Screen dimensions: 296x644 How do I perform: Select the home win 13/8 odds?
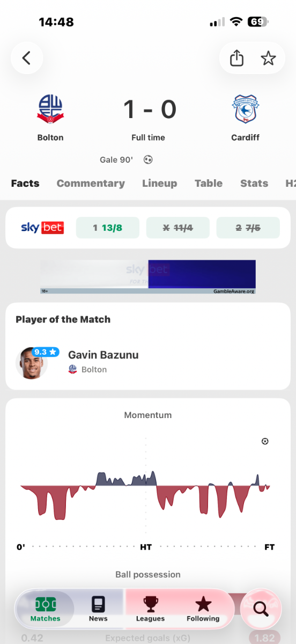[x=108, y=228]
